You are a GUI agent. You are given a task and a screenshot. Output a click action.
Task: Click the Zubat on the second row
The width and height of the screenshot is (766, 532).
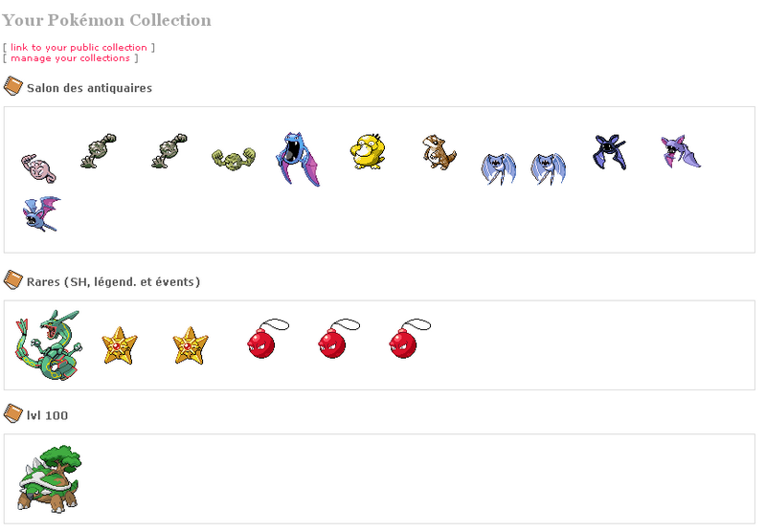coord(41,213)
